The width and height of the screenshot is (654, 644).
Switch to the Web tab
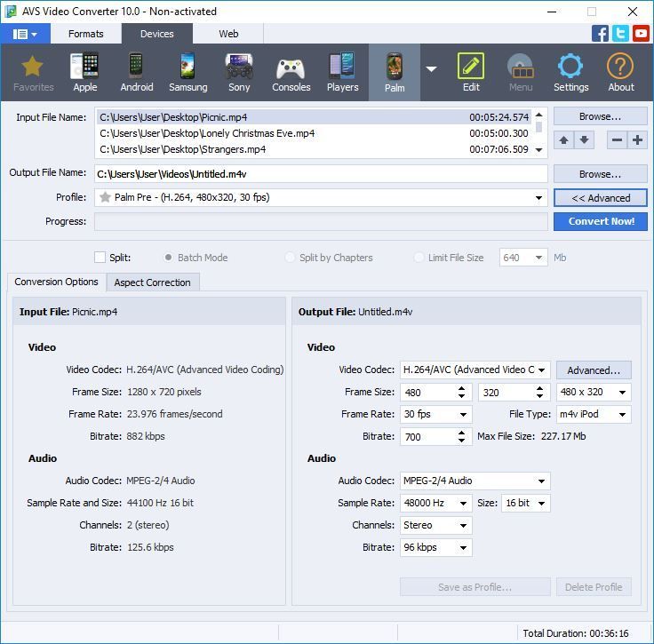[228, 34]
